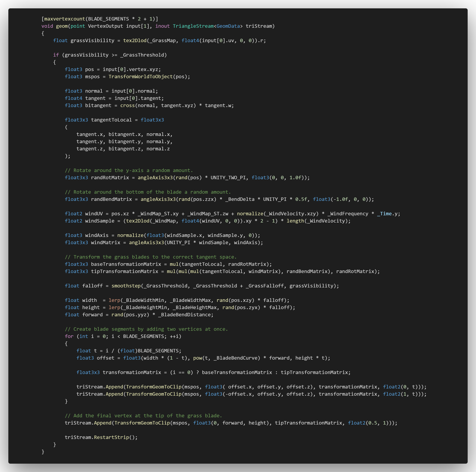Viewport: 476px width, 472px height.
Task: Click the geom function name
Action: point(62,26)
